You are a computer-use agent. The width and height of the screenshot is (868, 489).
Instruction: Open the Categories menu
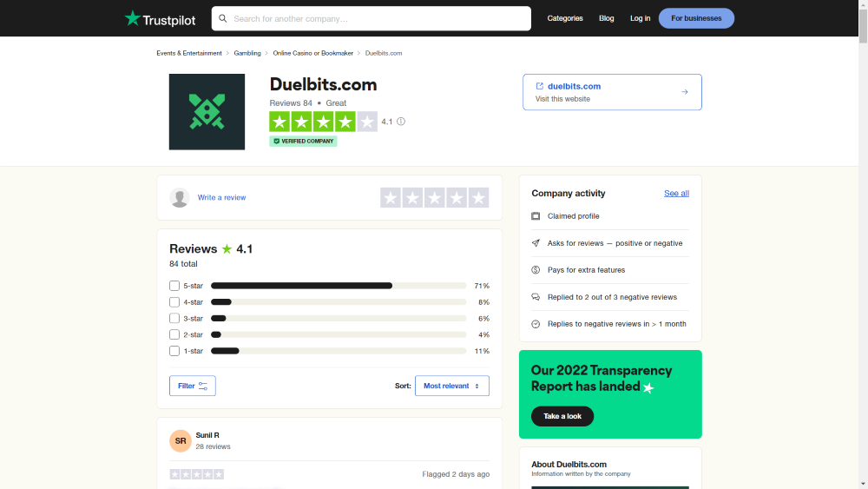point(565,18)
